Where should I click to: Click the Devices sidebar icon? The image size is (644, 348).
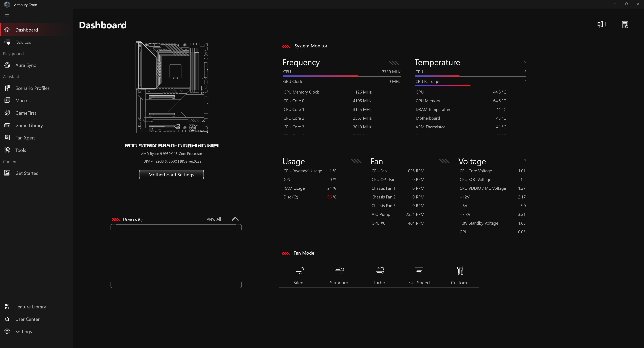click(x=7, y=42)
